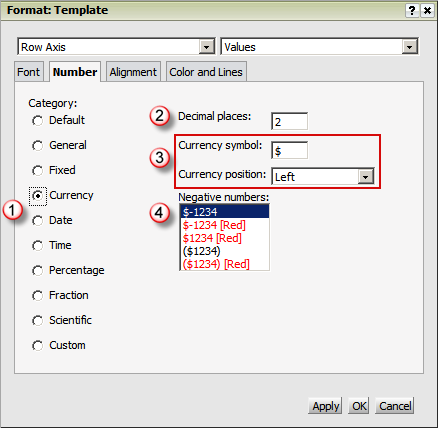Select the Custom category radio button
This screenshot has width=438, height=428.
pos(37,345)
